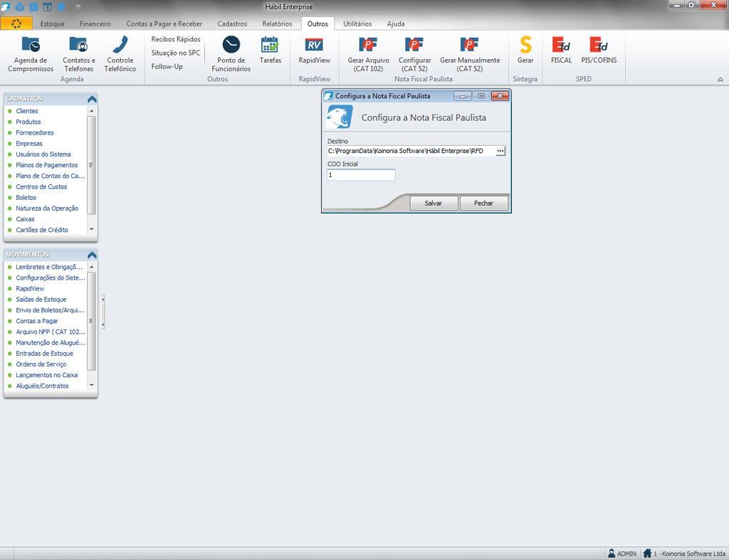Click the company home icon in status bar
Screen dimensions: 729x560
pyautogui.click(x=647, y=554)
